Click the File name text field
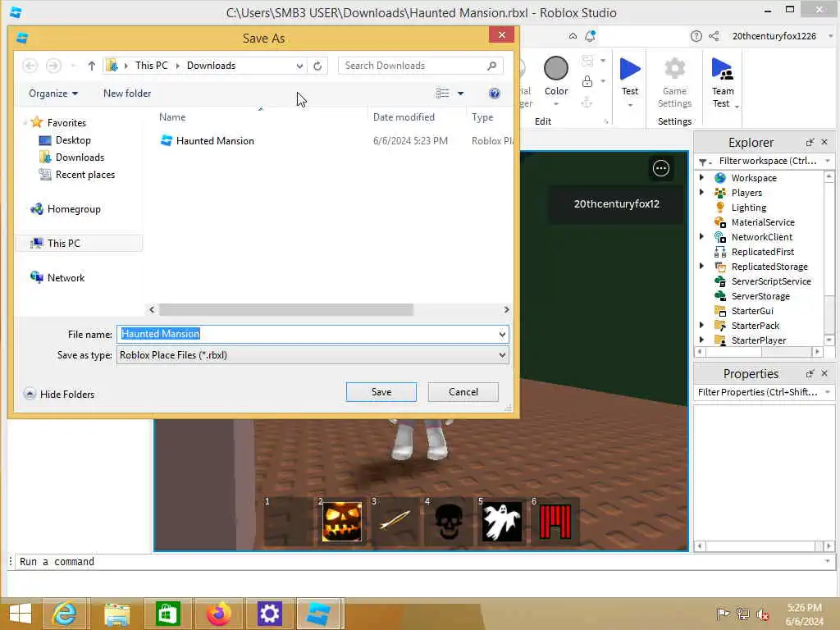 [308, 335]
